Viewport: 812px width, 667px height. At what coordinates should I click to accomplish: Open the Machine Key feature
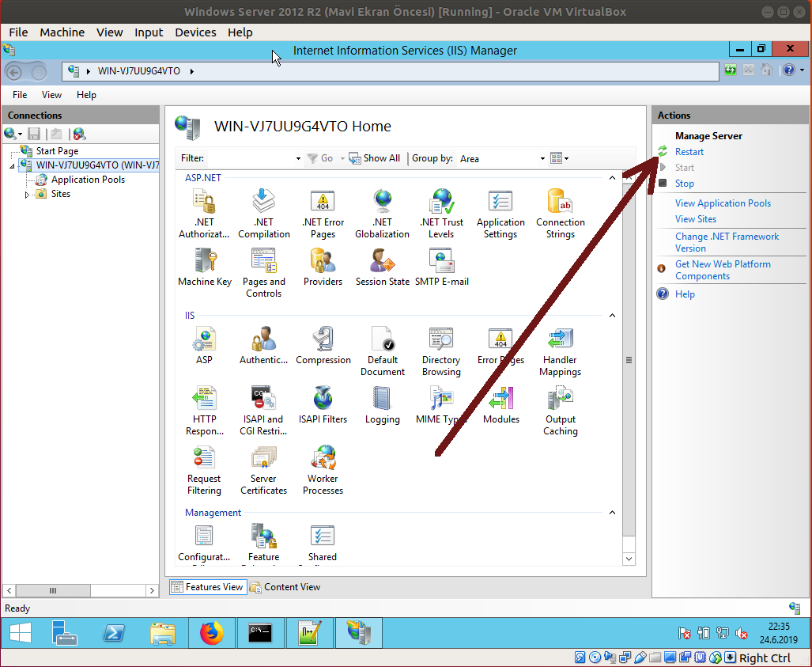click(x=205, y=267)
